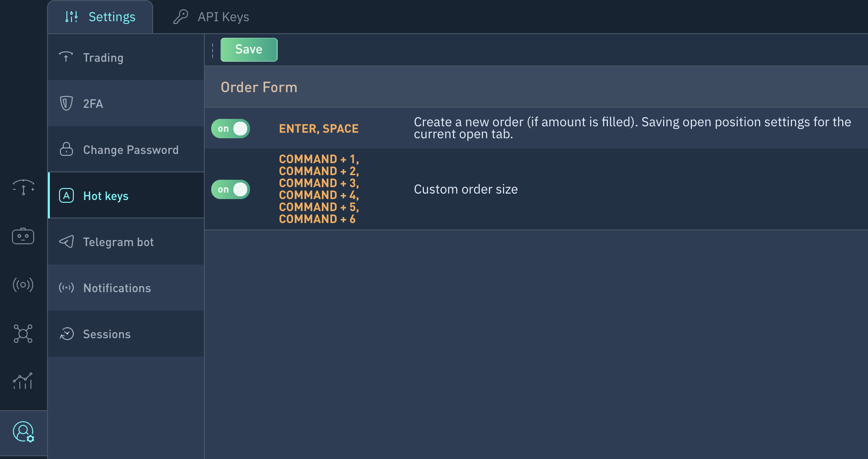The image size is (868, 459).
Task: Click the Order Form section header
Action: (259, 87)
